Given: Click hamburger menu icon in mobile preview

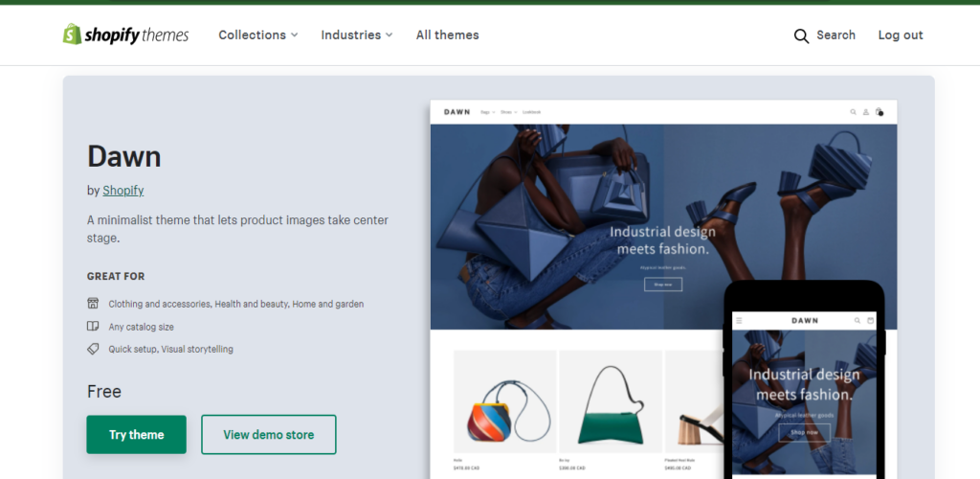Looking at the screenshot, I should coord(739,320).
